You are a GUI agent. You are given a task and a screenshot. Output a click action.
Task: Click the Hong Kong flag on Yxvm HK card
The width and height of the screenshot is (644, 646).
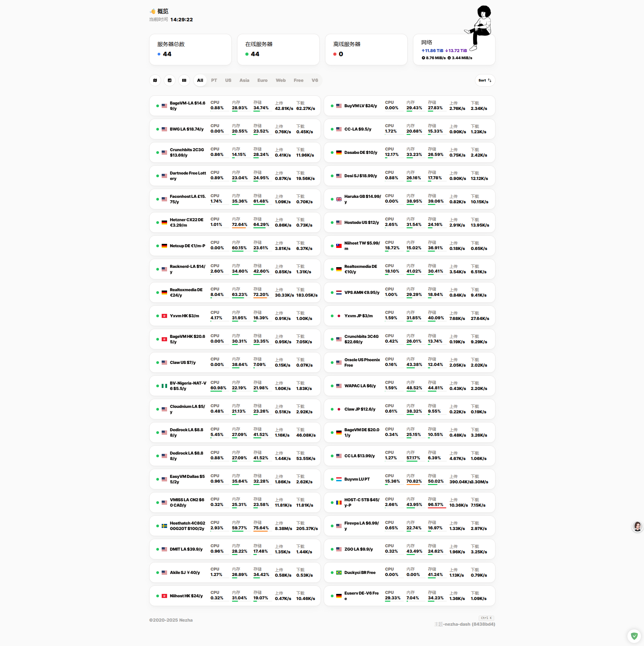tap(164, 316)
